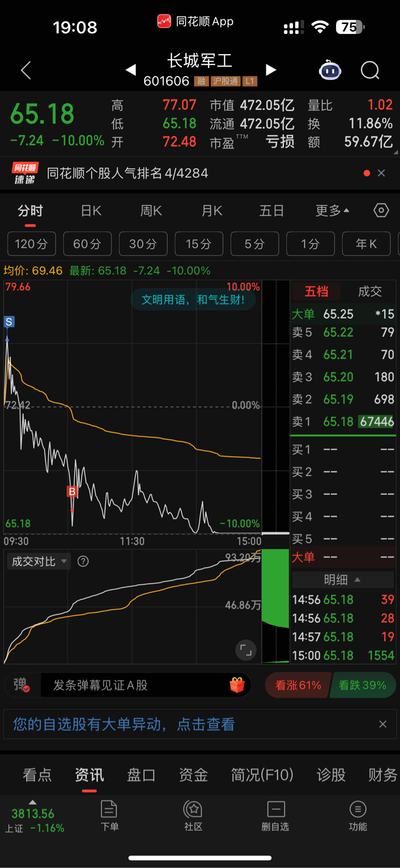This screenshot has height=868, width=400.
Task: Choose the 30分 period
Action: [x=143, y=244]
